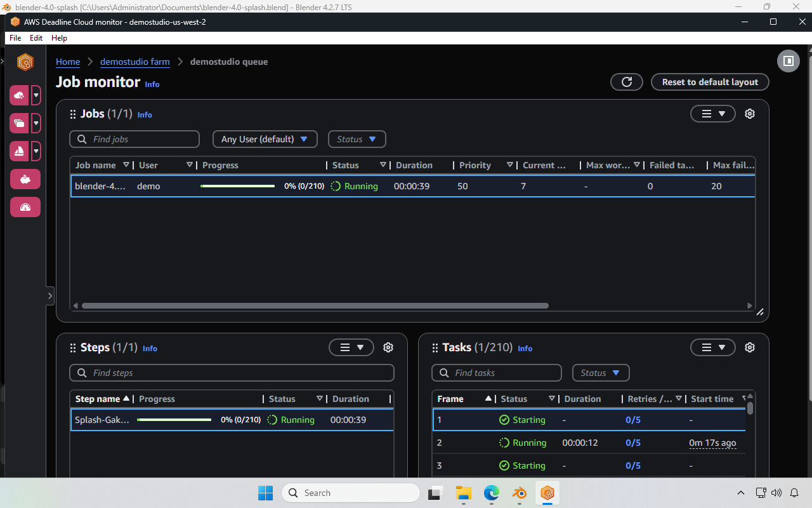Click the blender job's progress bar
812x508 pixels.
point(237,186)
